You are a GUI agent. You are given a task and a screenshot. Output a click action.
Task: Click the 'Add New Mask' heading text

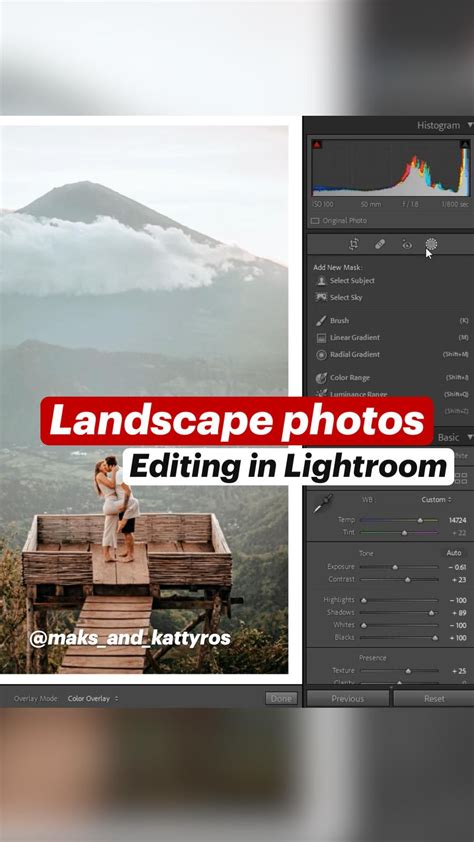338,267
